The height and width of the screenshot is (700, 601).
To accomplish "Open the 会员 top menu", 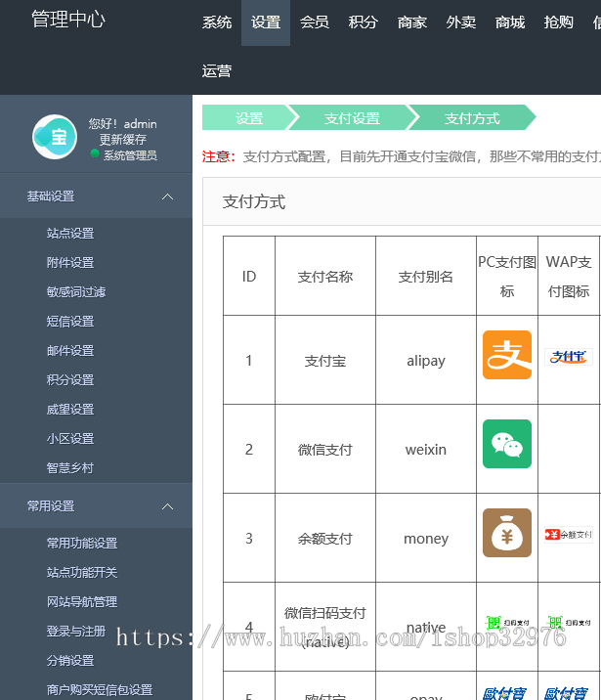I will pyautogui.click(x=315, y=22).
